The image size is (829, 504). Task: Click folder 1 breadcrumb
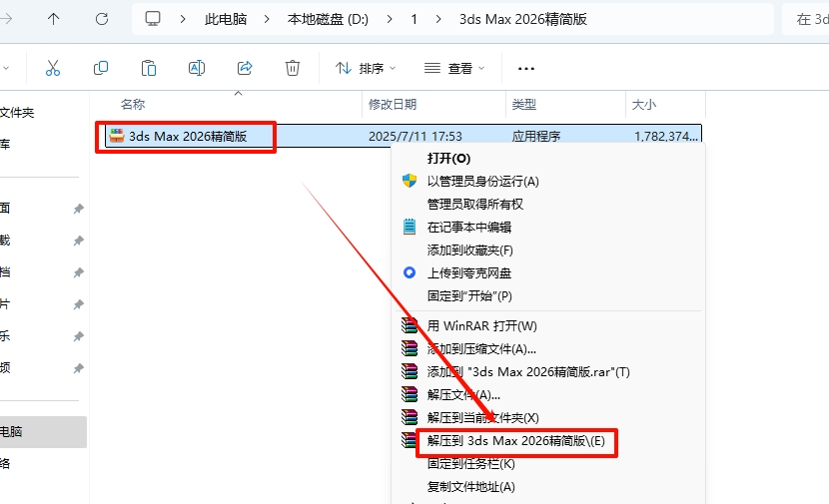click(x=414, y=20)
